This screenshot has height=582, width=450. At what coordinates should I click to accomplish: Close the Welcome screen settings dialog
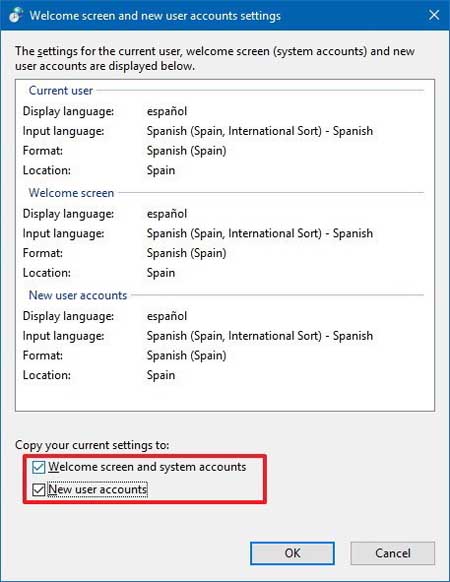coord(434,15)
